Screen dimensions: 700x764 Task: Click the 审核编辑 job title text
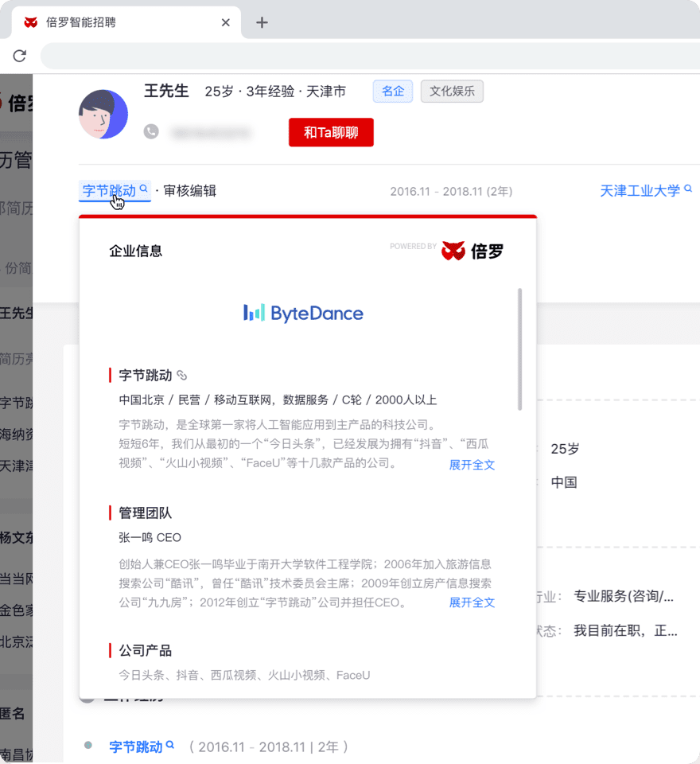click(x=190, y=190)
